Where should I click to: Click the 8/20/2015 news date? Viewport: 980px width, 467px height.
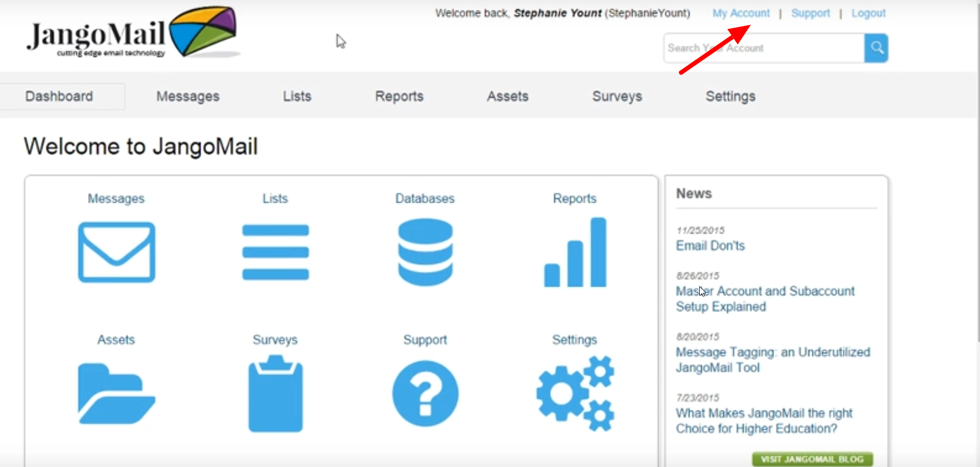(x=698, y=337)
